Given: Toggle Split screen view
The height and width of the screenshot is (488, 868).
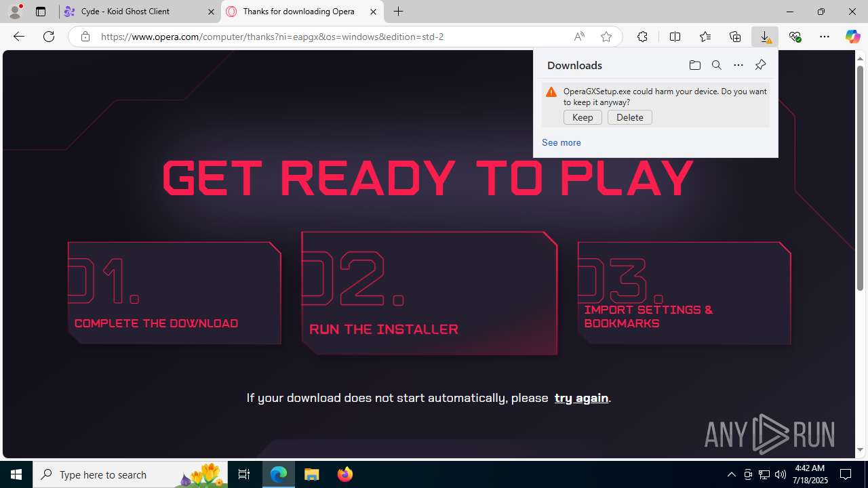Looking at the screenshot, I should click(675, 37).
